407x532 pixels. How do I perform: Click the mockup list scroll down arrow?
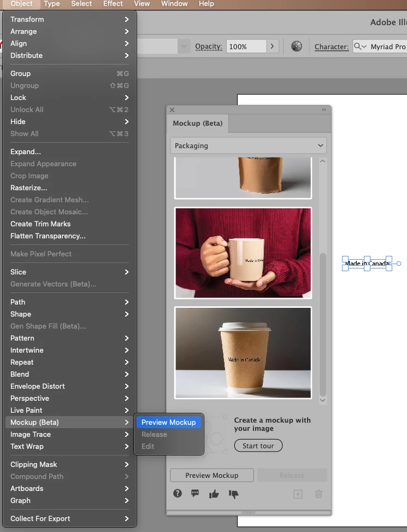pyautogui.click(x=323, y=400)
